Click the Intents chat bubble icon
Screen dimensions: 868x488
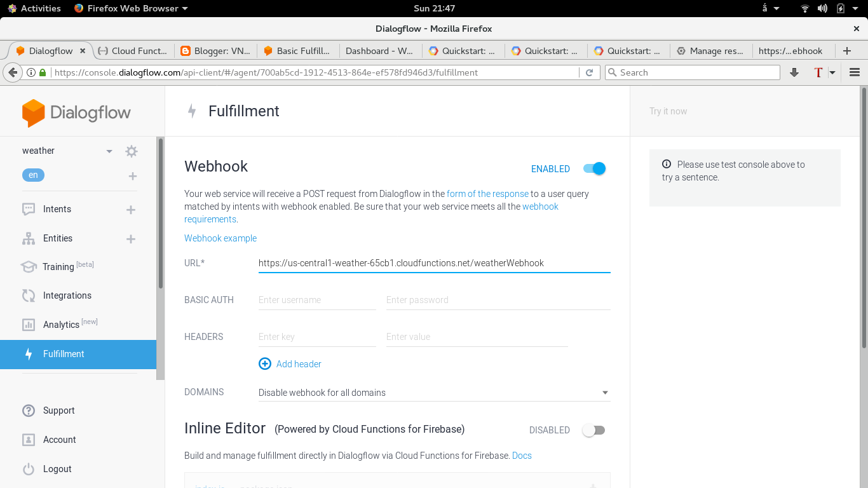point(29,209)
